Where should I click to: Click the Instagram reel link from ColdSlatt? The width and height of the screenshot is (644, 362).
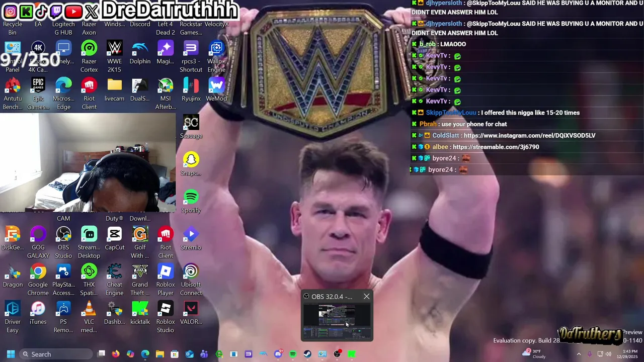coord(529,135)
